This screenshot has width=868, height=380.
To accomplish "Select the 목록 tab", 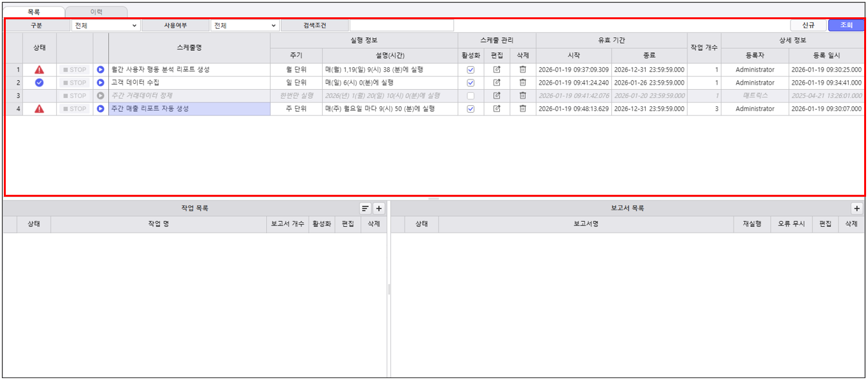I will [33, 12].
